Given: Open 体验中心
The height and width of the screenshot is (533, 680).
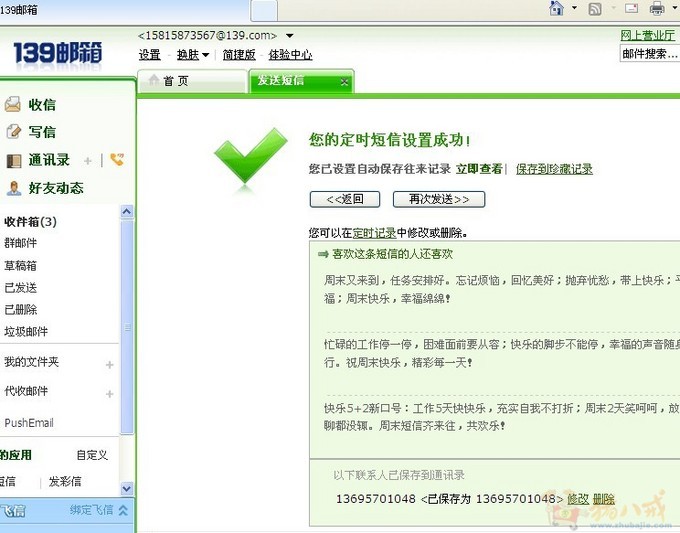Looking at the screenshot, I should tap(291, 55).
